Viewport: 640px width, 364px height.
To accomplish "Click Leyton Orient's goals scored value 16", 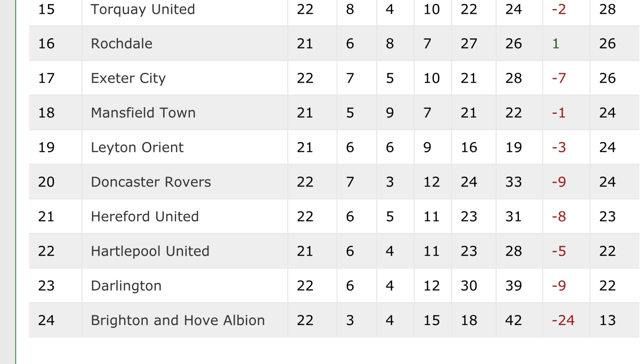I will tap(469, 147).
